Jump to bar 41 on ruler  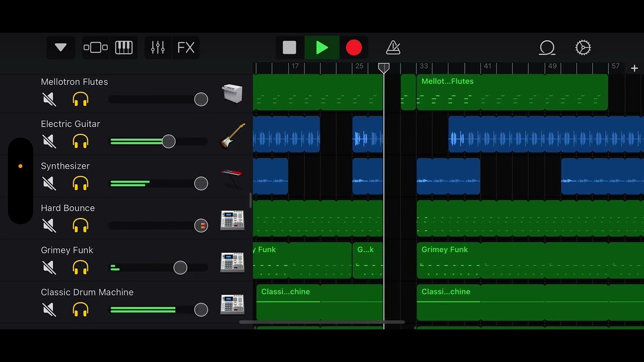click(x=487, y=66)
